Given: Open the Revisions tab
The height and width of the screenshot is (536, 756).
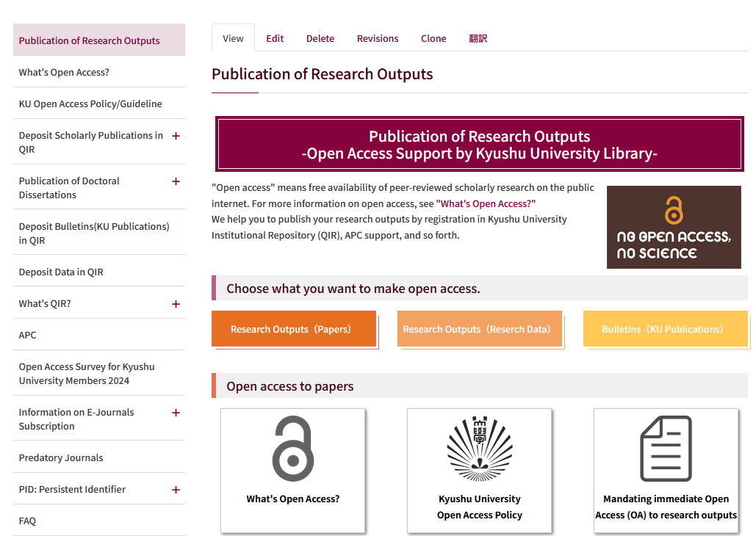Looking at the screenshot, I should click(x=378, y=38).
